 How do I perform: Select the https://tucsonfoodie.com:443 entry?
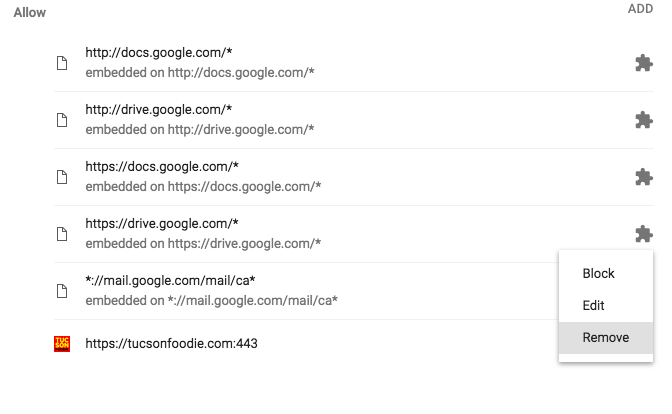(171, 344)
